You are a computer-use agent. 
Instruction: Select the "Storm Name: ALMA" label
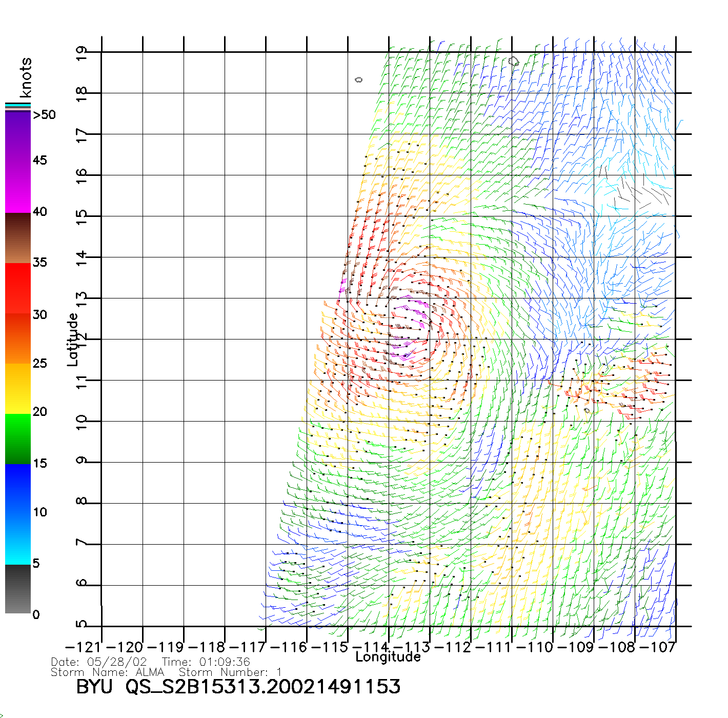pyautogui.click(x=108, y=672)
